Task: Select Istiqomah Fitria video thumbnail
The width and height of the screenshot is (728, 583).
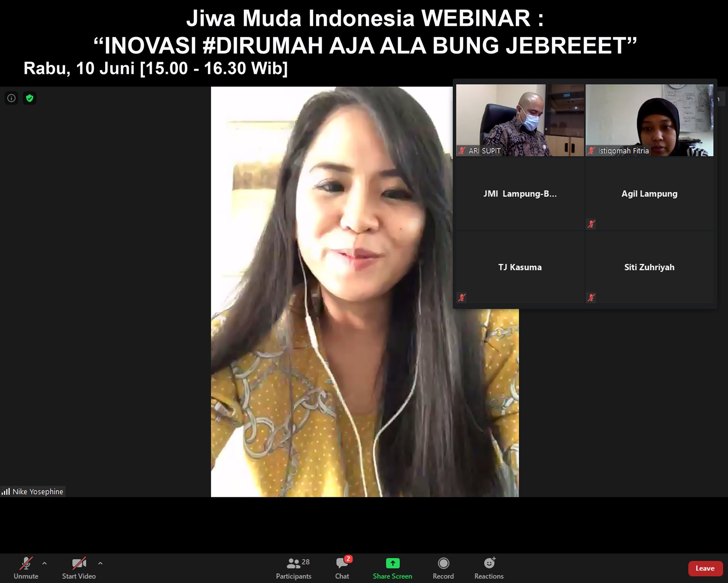Action: tap(649, 120)
